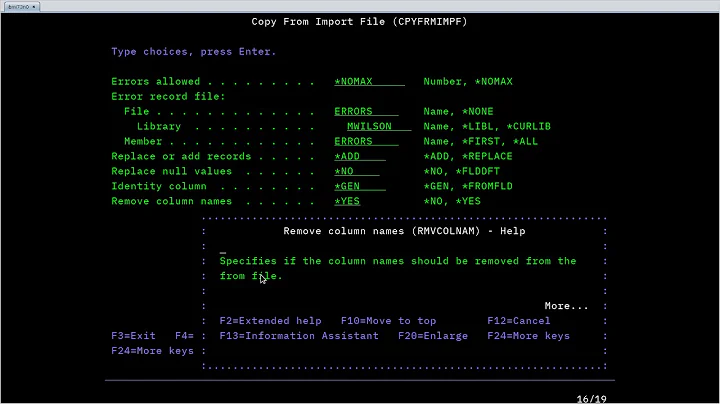Click the 'Errors allowed' label

pos(156,82)
